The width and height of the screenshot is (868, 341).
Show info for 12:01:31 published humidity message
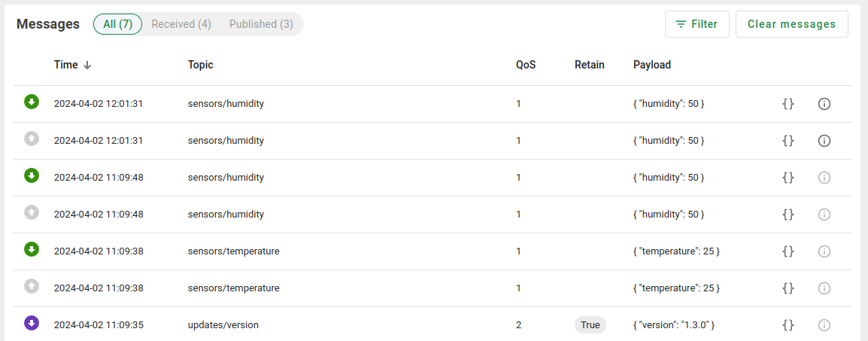pos(824,141)
